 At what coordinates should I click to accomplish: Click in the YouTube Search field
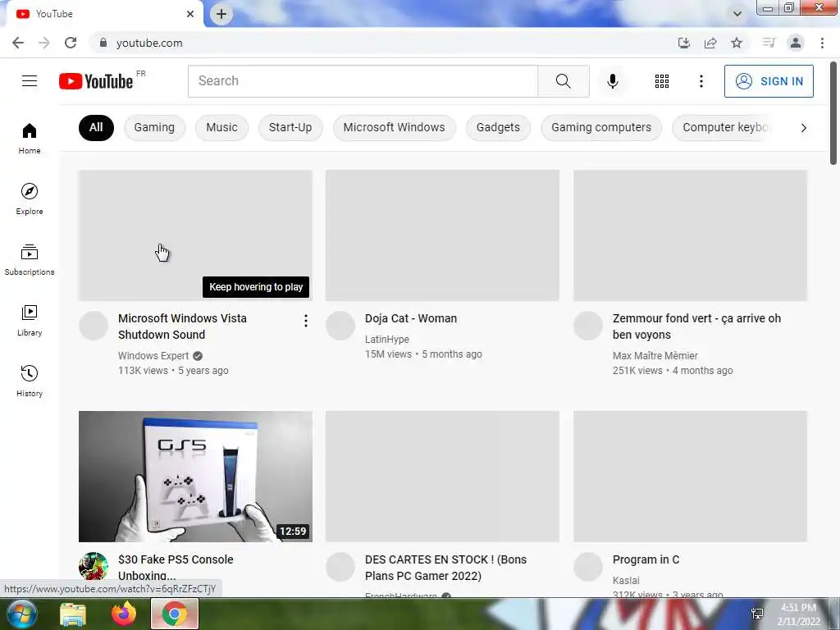click(363, 81)
